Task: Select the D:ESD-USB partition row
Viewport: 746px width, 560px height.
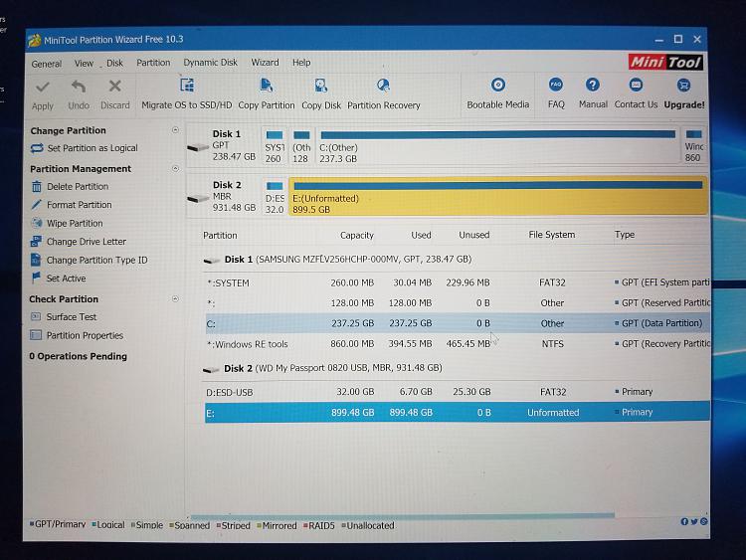Action: 458,392
